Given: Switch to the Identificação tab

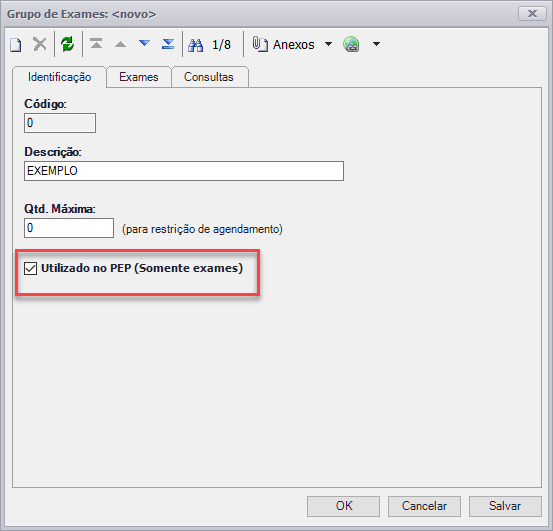Looking at the screenshot, I should pyautogui.click(x=59, y=77).
